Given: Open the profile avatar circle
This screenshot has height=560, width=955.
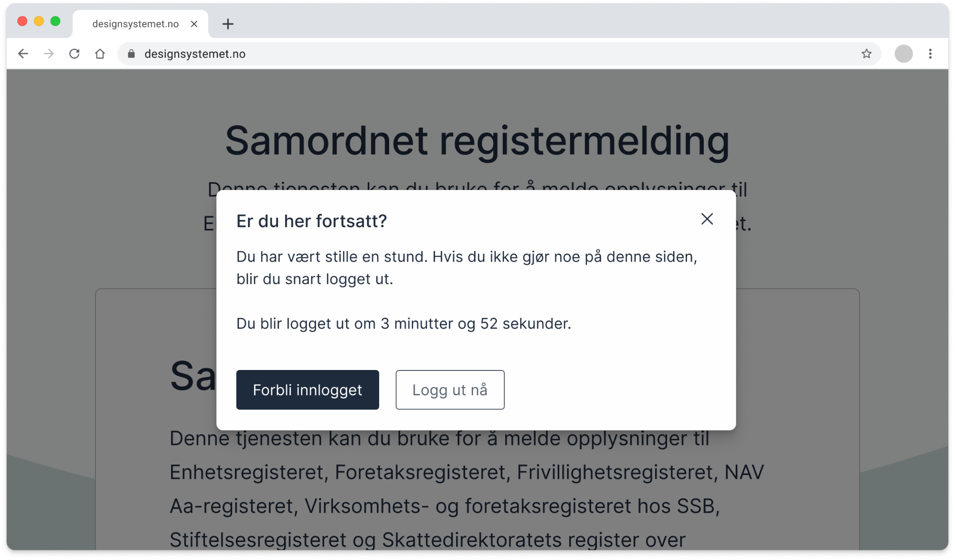Looking at the screenshot, I should (x=903, y=54).
